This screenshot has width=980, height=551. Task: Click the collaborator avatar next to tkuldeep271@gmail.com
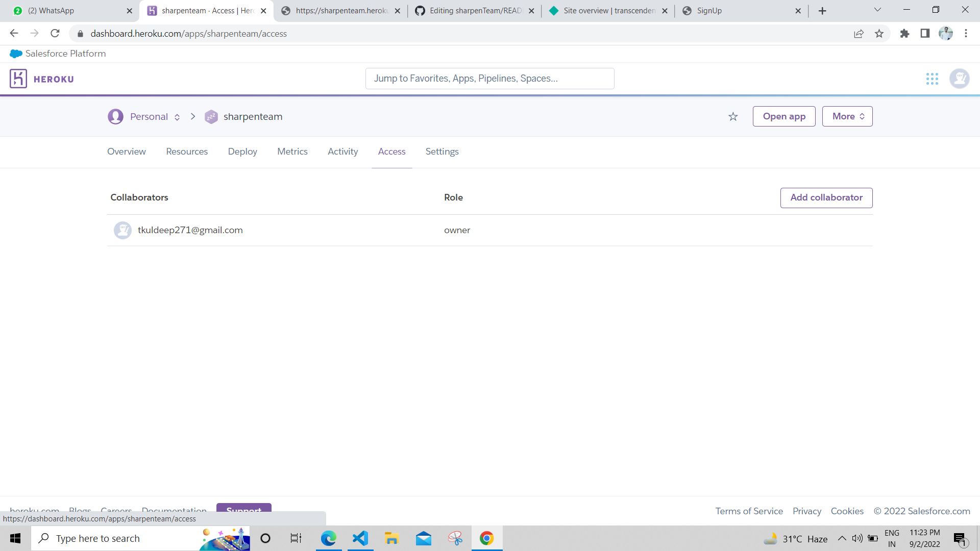coord(122,230)
